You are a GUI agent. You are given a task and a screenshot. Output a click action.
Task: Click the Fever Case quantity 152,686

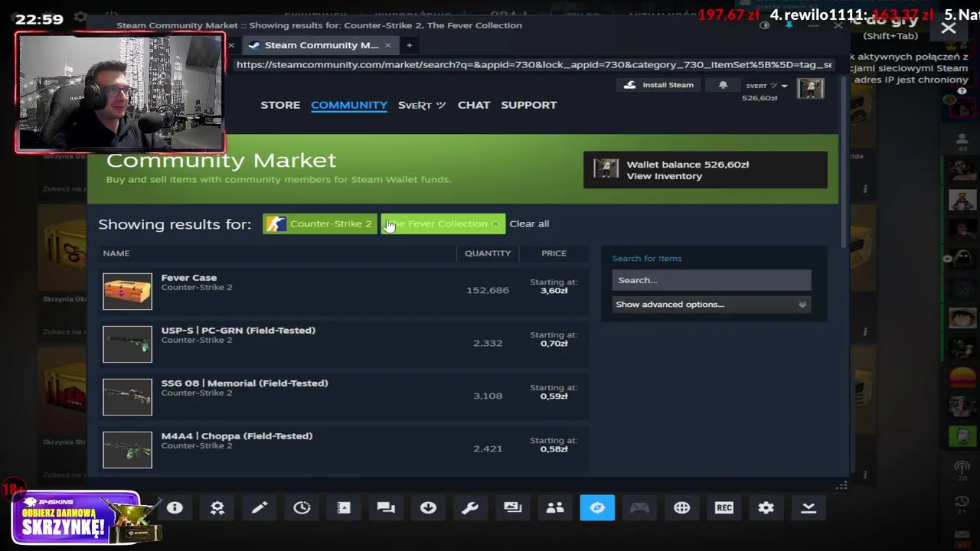(488, 291)
